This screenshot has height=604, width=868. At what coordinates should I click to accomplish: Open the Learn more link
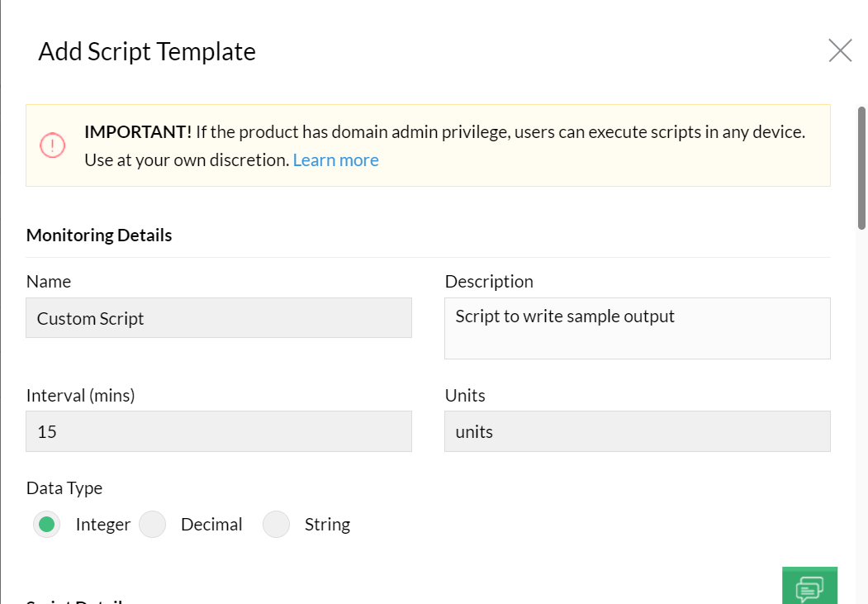(x=335, y=160)
